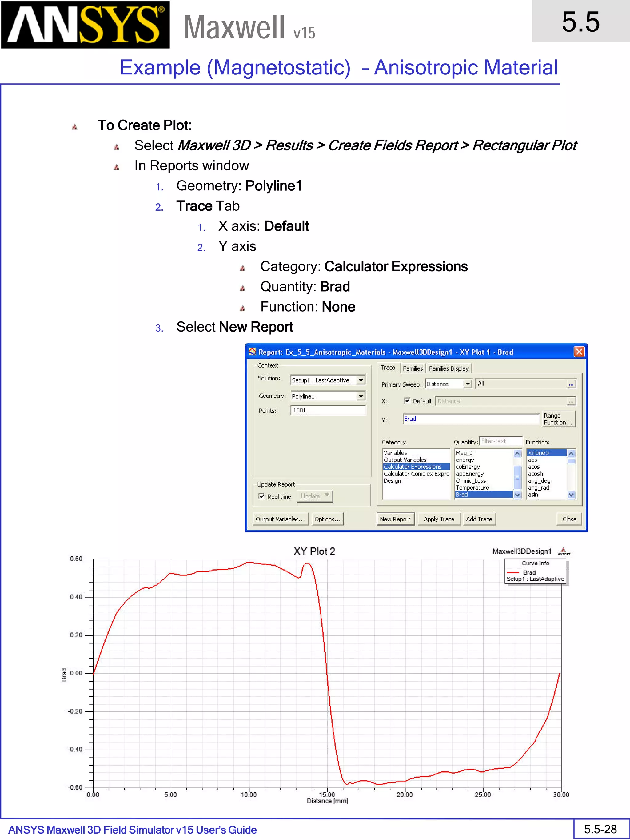The image size is (630, 840).
Task: Click the Apply Trace button
Action: pos(439,519)
